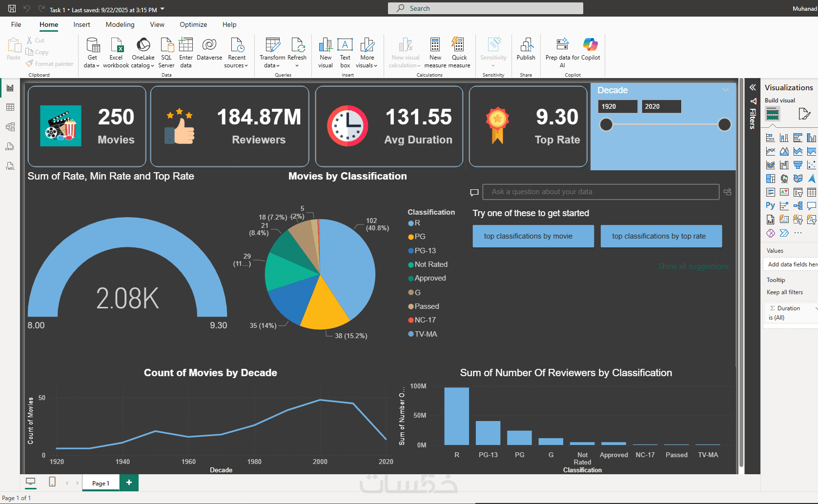Viewport: 818px width, 504px height.
Task: Click the left handle of Decade slider
Action: (x=606, y=125)
